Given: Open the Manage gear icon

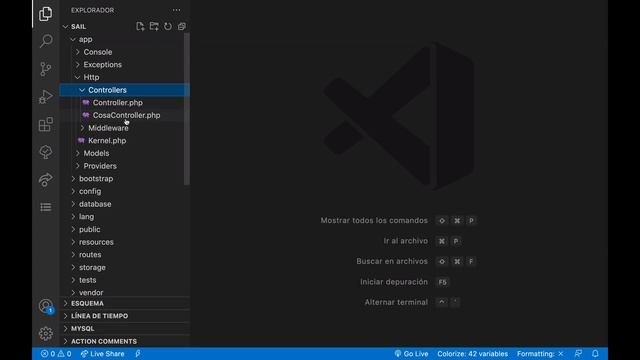Looking at the screenshot, I should click(46, 333).
